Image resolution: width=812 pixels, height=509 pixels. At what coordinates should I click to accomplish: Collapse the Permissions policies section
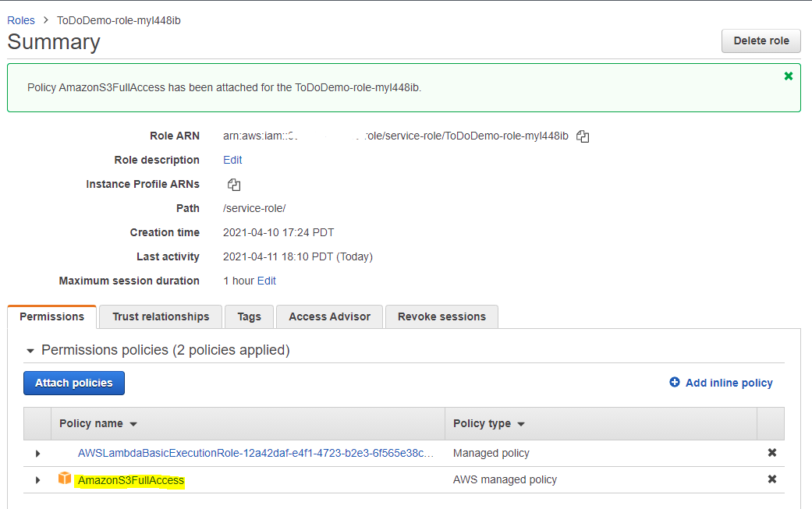[x=30, y=351]
